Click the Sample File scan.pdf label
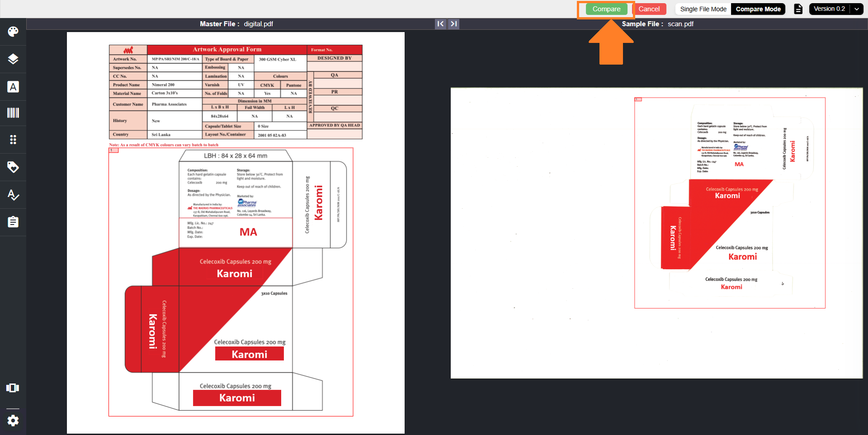 pyautogui.click(x=657, y=24)
